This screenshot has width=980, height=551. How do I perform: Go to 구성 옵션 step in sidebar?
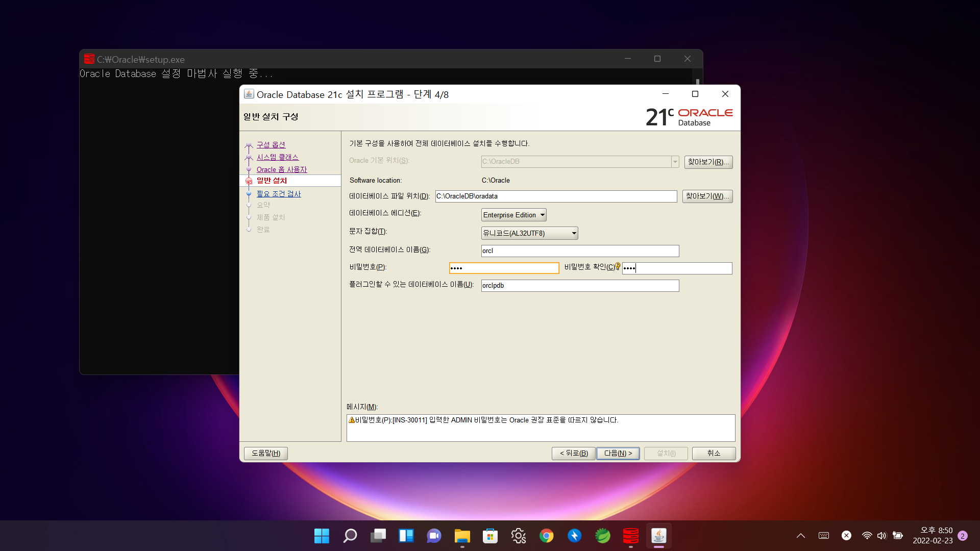coord(271,145)
